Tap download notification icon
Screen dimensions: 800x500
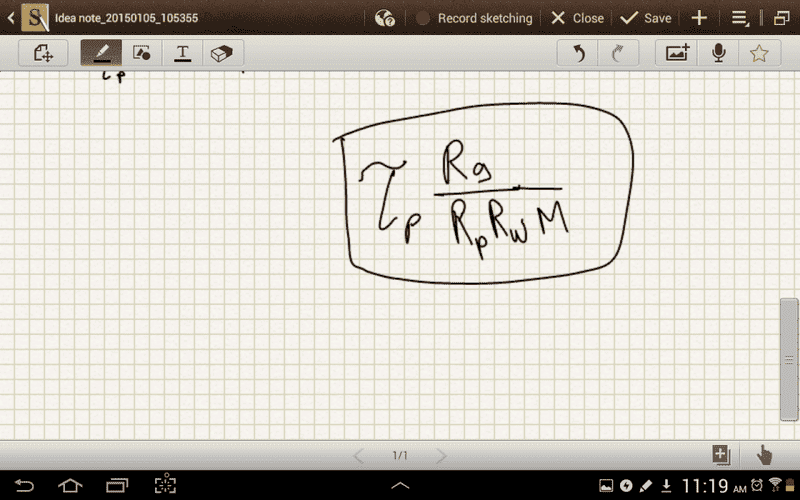(x=666, y=485)
